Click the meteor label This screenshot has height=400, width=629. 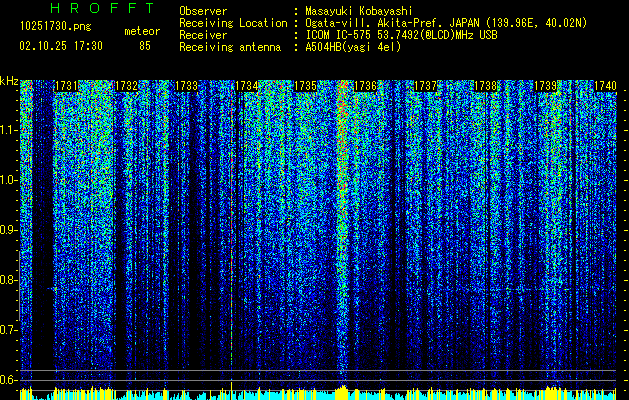coord(142,31)
